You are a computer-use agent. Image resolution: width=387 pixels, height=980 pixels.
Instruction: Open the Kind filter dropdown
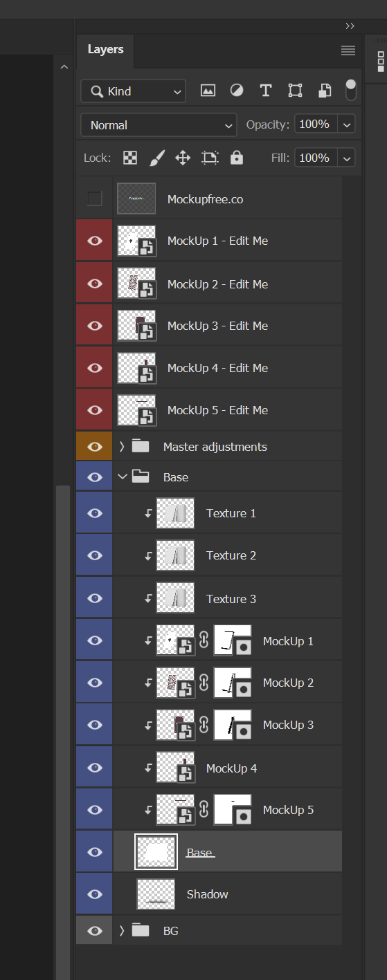tap(133, 91)
